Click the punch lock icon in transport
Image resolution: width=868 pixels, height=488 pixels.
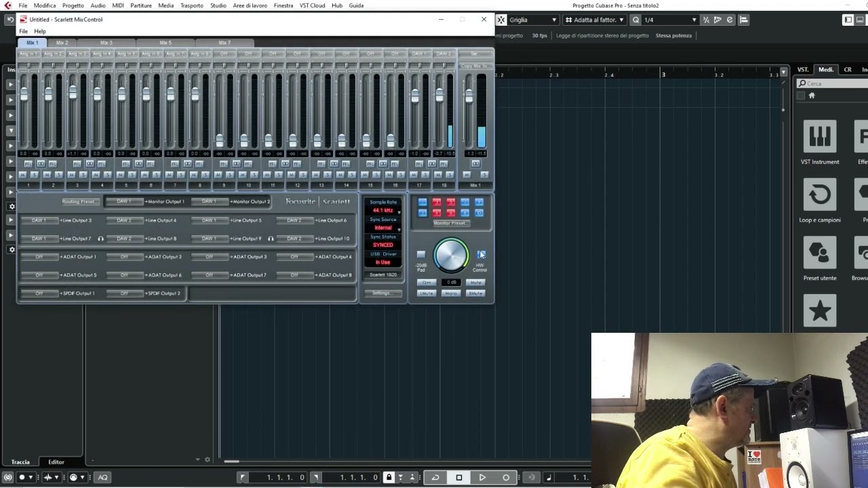click(x=389, y=477)
